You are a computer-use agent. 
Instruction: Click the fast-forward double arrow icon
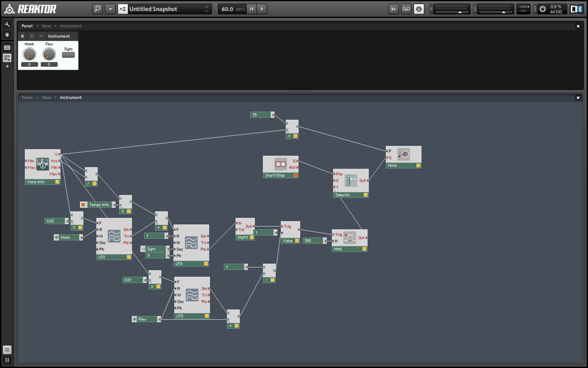click(x=393, y=9)
